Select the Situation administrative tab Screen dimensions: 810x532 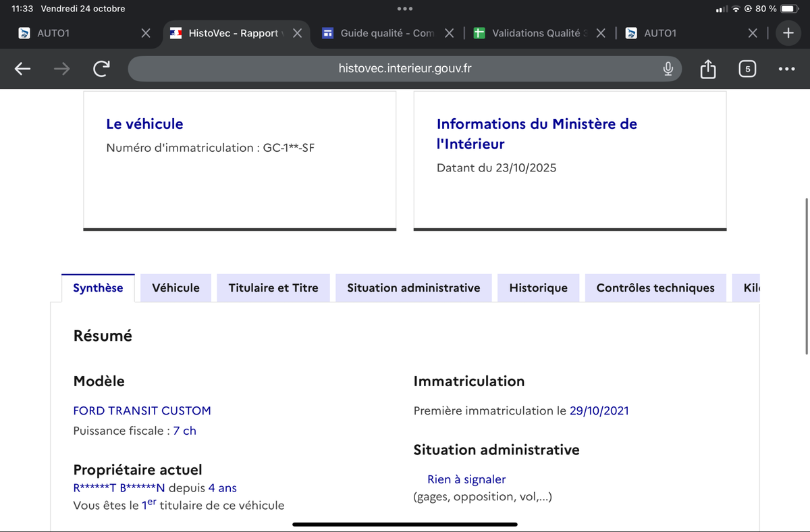[413, 288]
